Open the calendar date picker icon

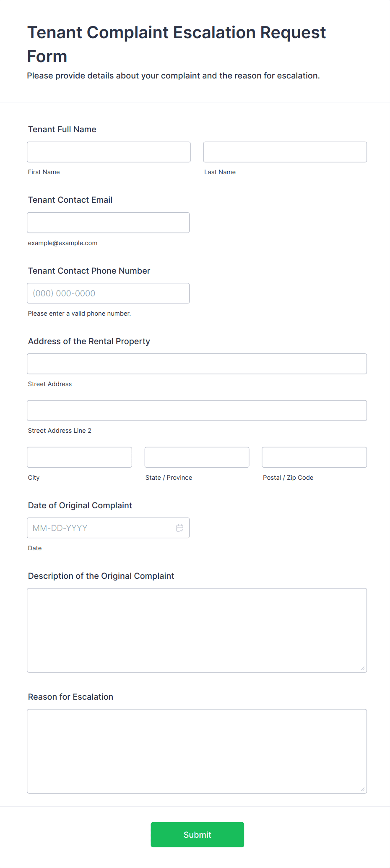[x=180, y=528]
